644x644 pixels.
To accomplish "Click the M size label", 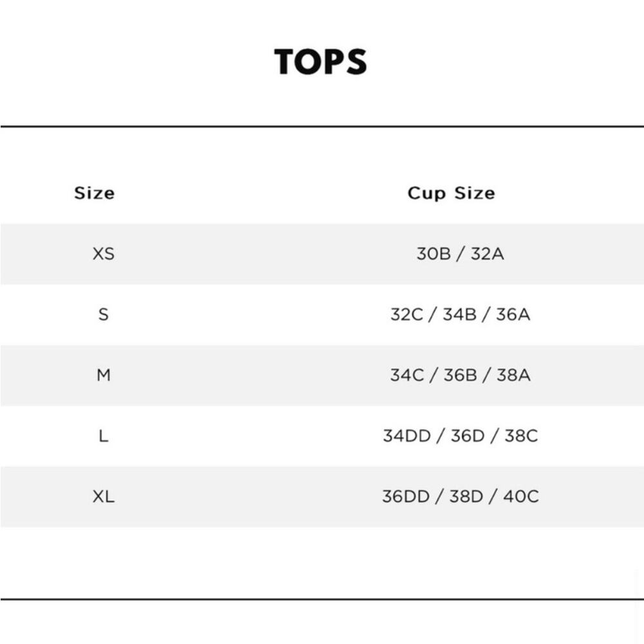I will tap(104, 375).
